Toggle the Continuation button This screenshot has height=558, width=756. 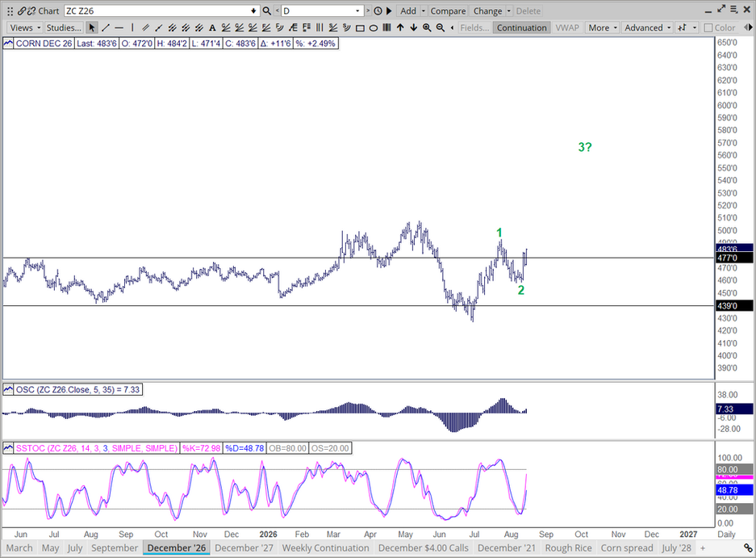pyautogui.click(x=522, y=27)
